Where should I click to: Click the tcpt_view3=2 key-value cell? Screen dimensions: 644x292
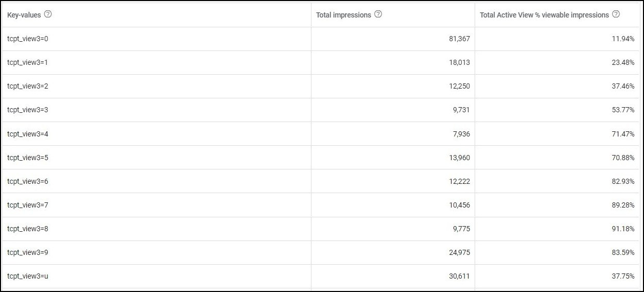28,86
